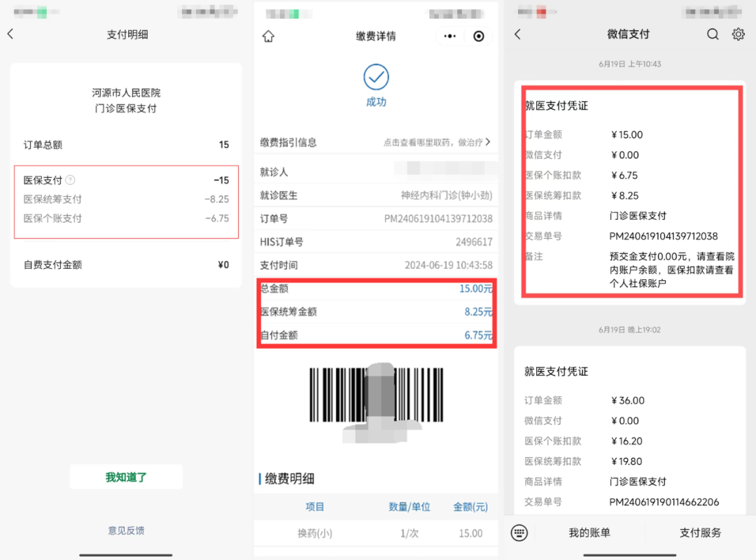Select the 自付金额 6.75元 value
756x560 pixels.
478,335
